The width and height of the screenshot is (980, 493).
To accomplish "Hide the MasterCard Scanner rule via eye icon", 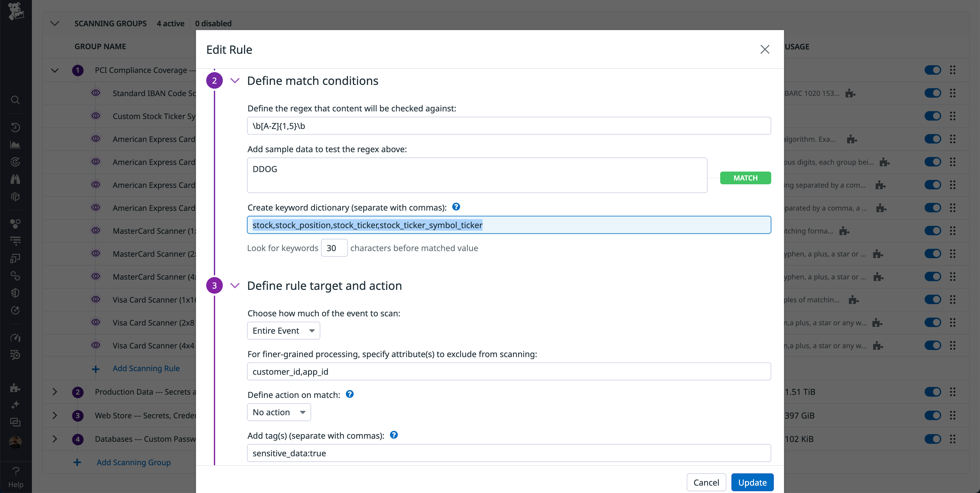I will coord(96,231).
